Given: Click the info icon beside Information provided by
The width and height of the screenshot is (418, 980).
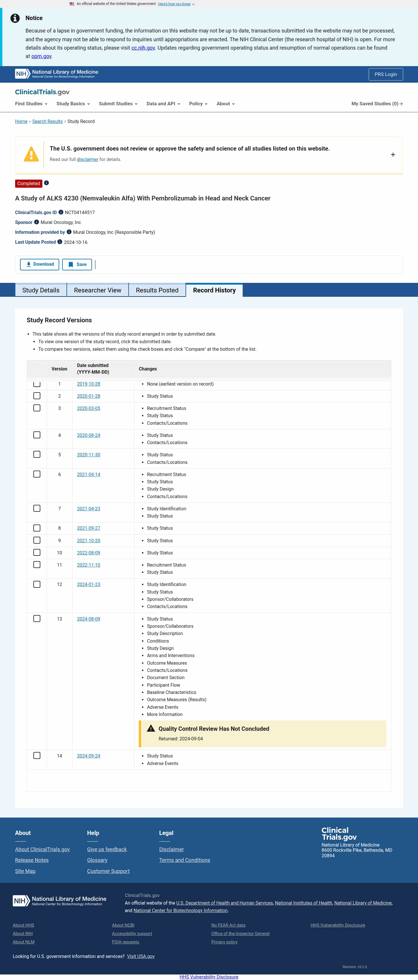Looking at the screenshot, I should coord(69,232).
